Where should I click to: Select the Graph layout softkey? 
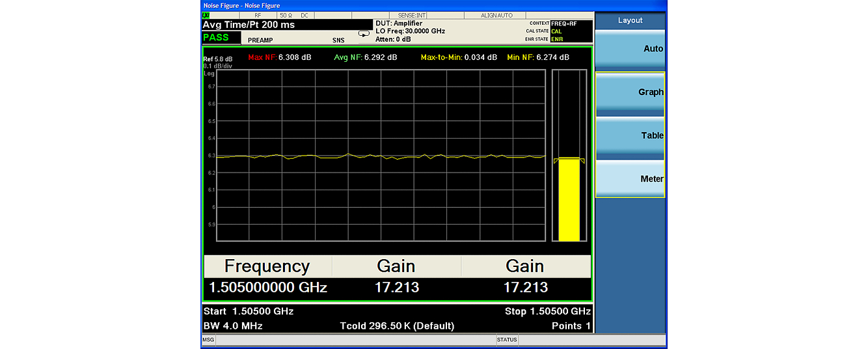630,92
